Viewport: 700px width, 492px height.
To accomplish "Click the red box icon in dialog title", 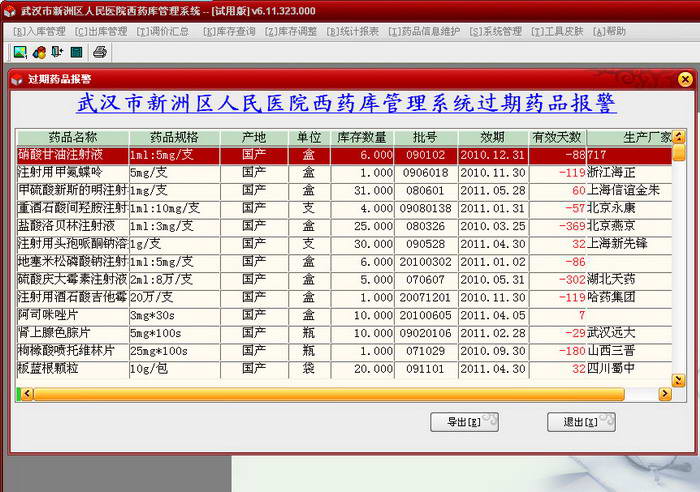I will [x=17, y=79].
